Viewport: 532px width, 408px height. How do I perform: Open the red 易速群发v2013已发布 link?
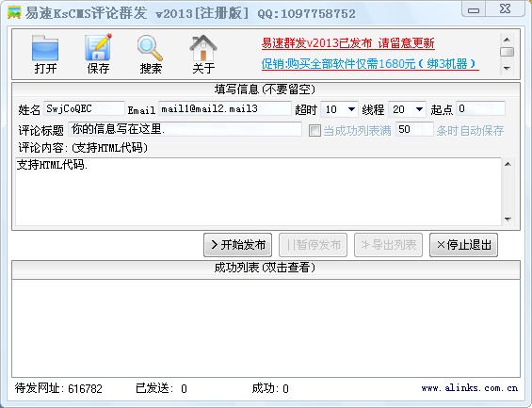pyautogui.click(x=347, y=43)
